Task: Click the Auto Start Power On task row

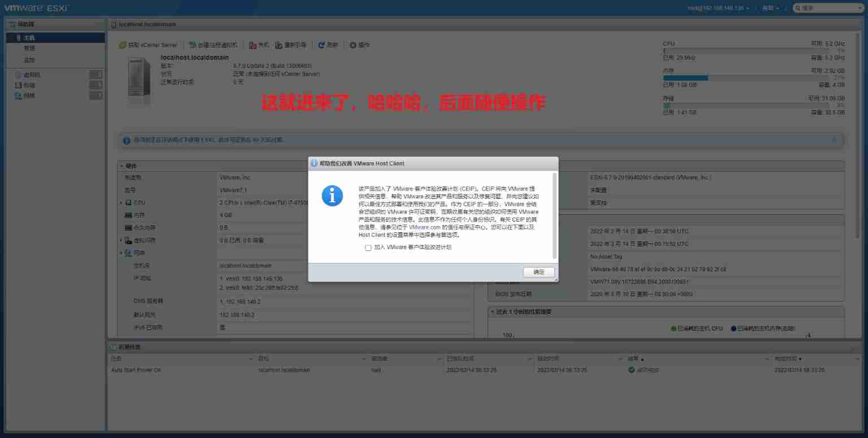Action: pos(485,370)
